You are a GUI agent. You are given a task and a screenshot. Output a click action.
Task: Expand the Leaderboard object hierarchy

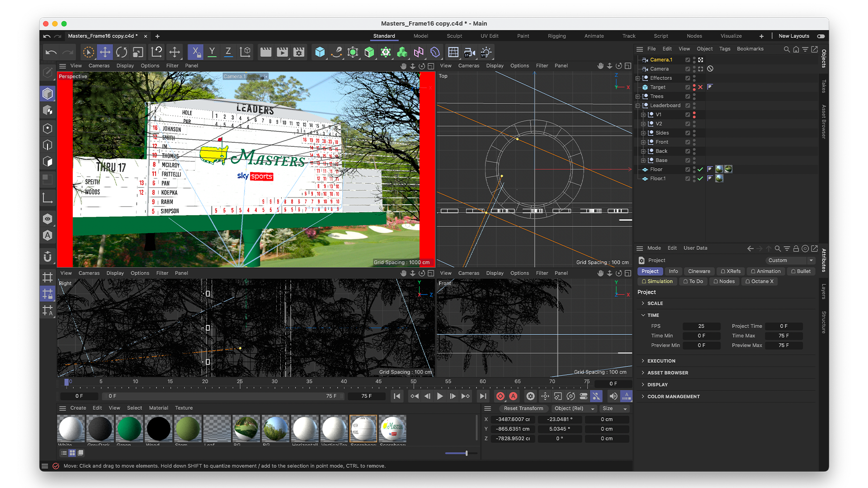click(x=638, y=106)
